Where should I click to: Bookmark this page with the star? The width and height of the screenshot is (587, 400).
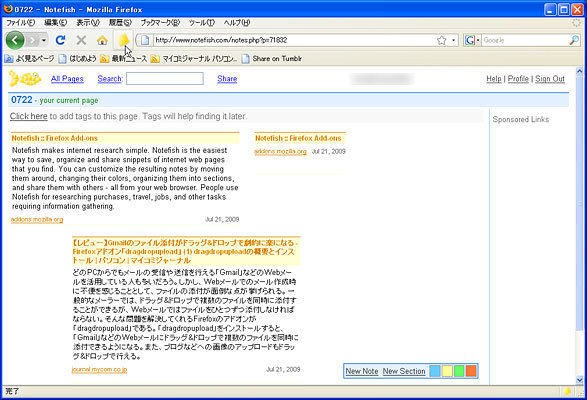click(x=442, y=40)
